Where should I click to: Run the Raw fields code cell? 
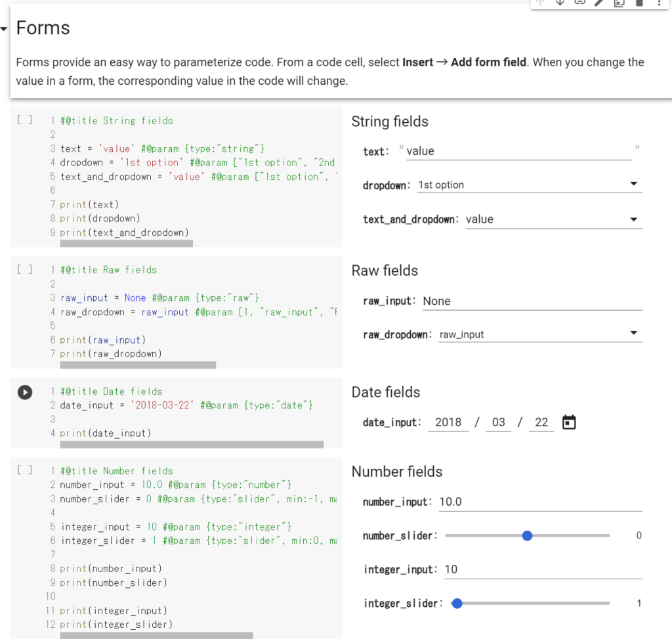coord(24,269)
